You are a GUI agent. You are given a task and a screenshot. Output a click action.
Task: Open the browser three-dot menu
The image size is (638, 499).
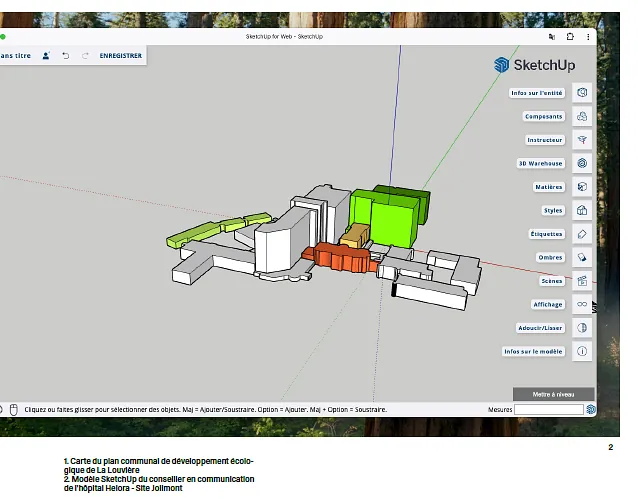588,36
